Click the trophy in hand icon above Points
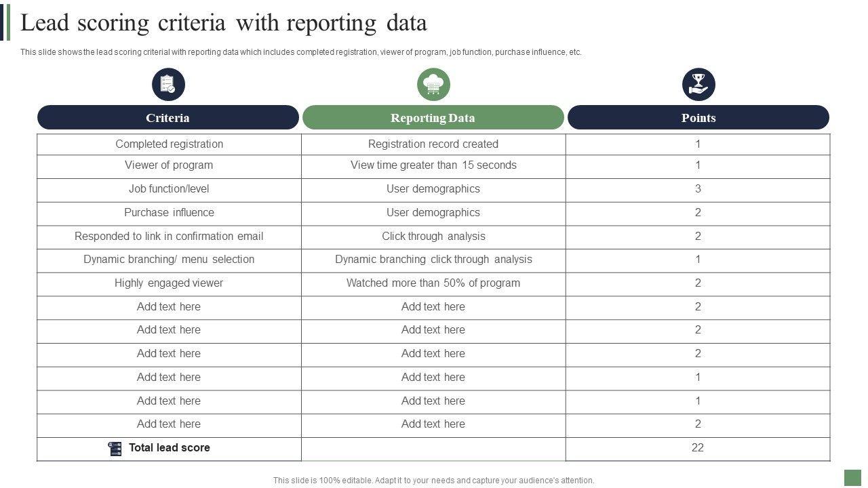Viewport: 868px width, 488px height. 698,85
